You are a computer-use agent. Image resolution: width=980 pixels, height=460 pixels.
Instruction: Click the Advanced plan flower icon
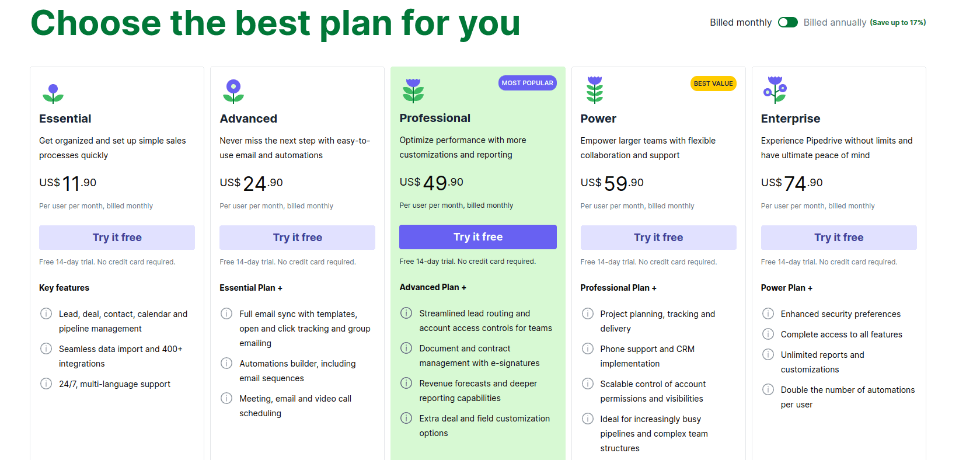[x=233, y=91]
